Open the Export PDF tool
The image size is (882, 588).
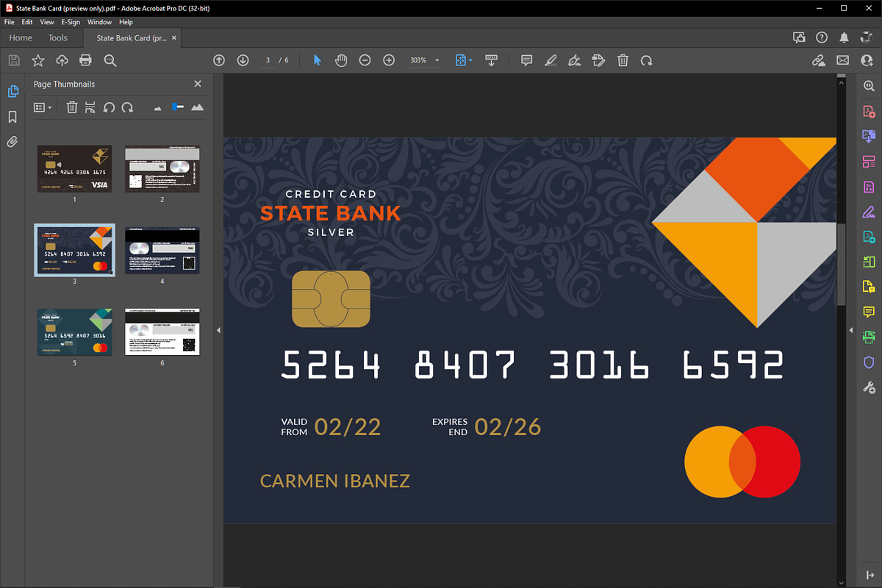coord(869,137)
